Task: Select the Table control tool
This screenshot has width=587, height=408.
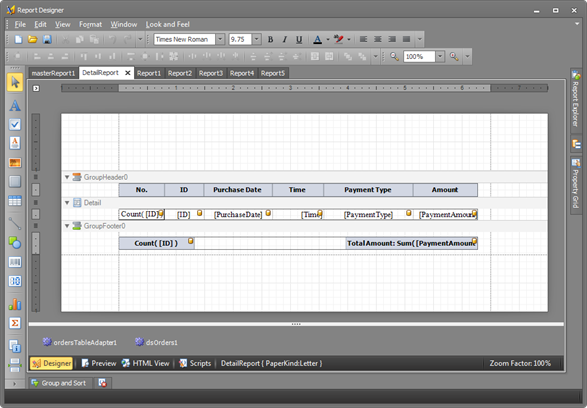Action: 15,201
